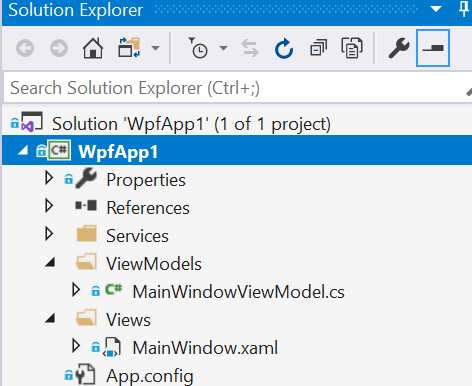The image size is (472, 386).
Task: Switch between solutions and folder views
Action: point(129,48)
